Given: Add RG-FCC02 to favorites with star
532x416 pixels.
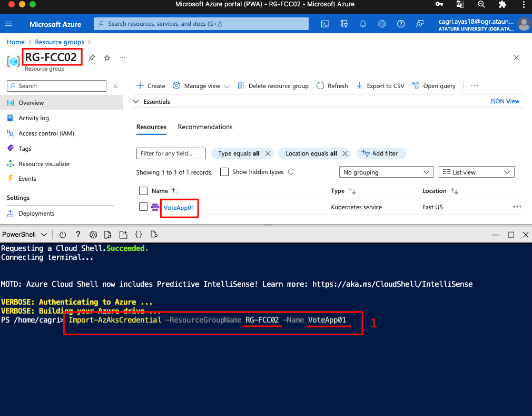Looking at the screenshot, I should (107, 57).
